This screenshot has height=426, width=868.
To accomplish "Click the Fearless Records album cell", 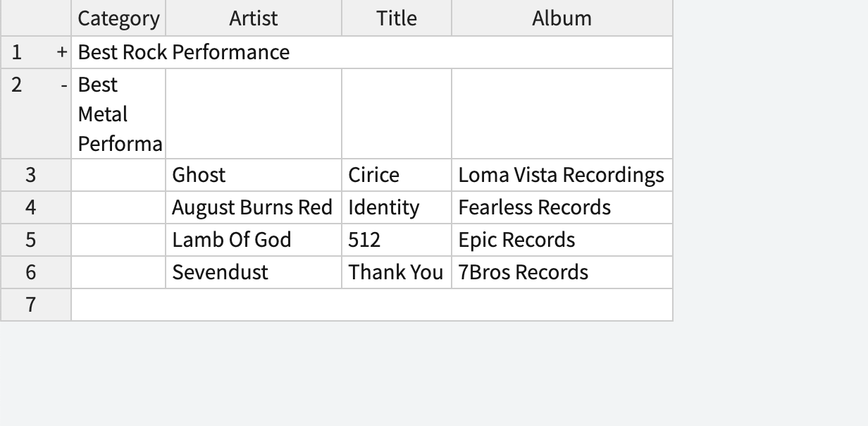I will click(562, 207).
